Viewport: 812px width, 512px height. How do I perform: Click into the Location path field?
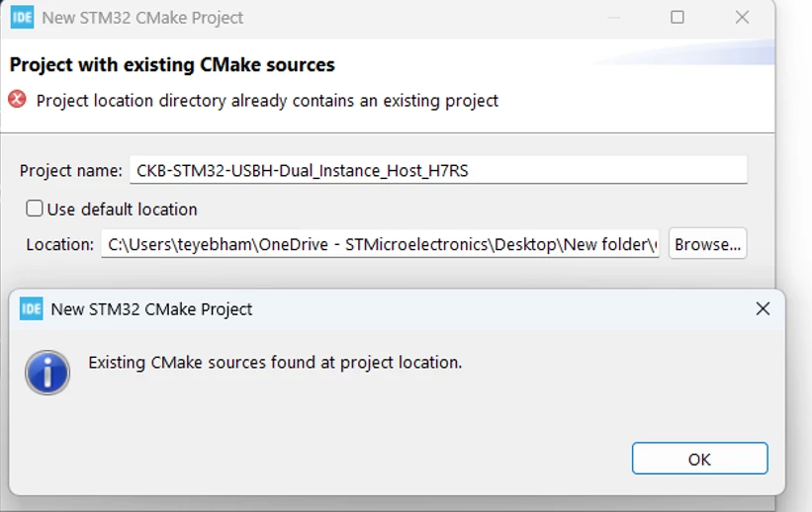380,244
